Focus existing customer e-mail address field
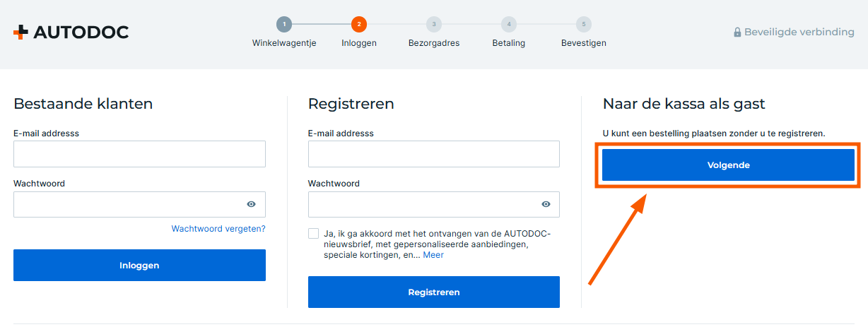This screenshot has height=327, width=868. coord(139,154)
